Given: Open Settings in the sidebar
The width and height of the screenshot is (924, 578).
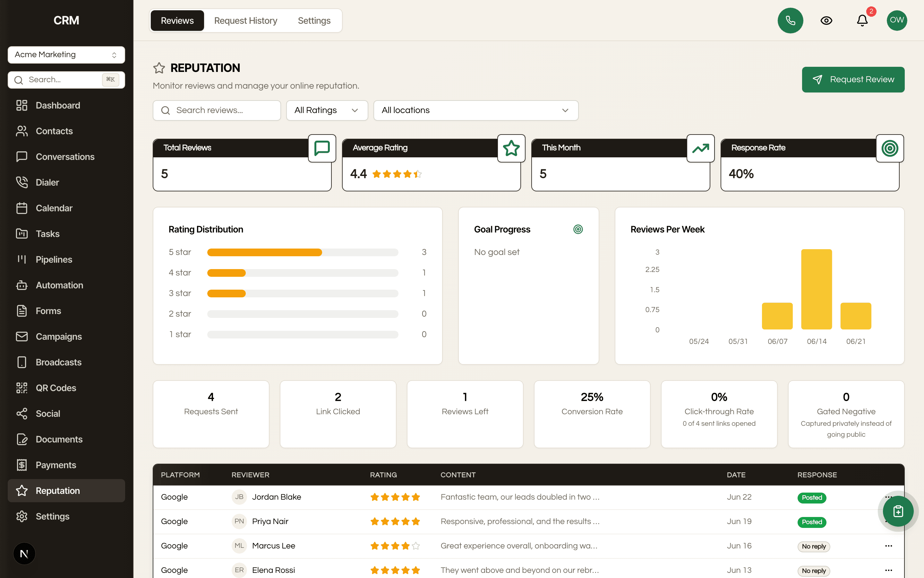Looking at the screenshot, I should tap(66, 516).
